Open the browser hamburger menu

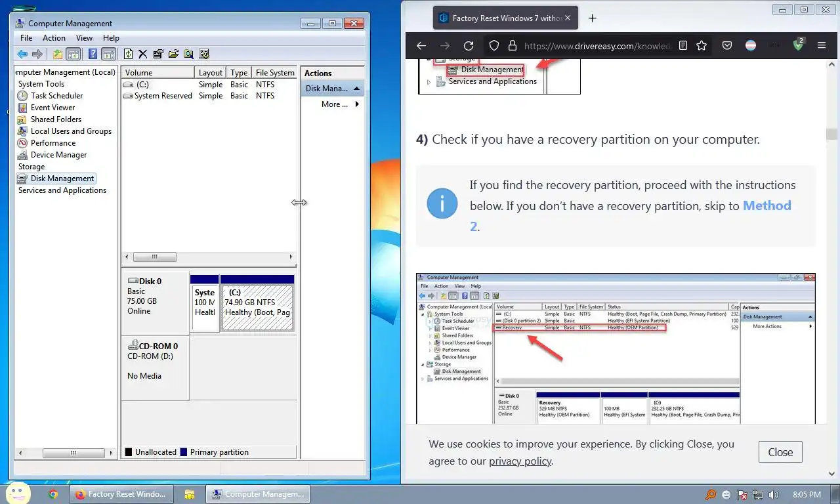(822, 46)
